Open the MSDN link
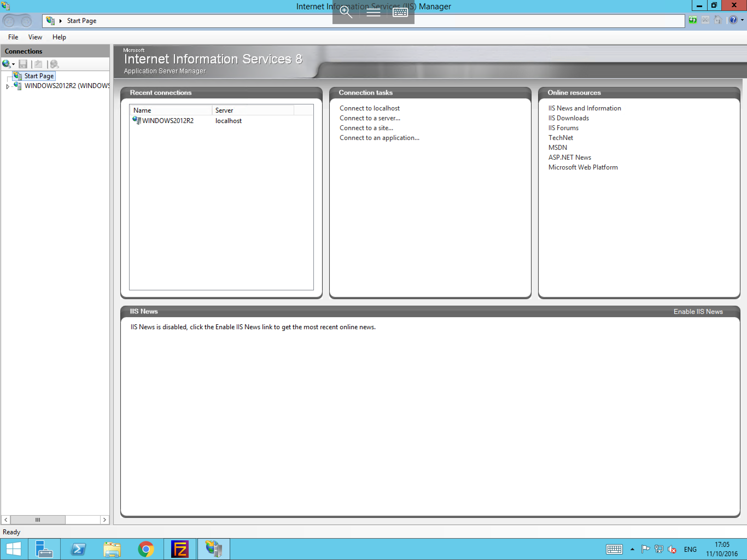Screen dimensions: 747x560 [558, 148]
